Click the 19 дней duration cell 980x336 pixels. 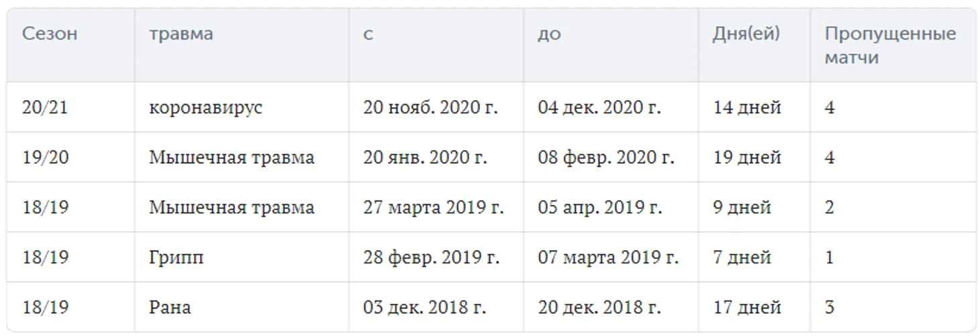pos(747,157)
